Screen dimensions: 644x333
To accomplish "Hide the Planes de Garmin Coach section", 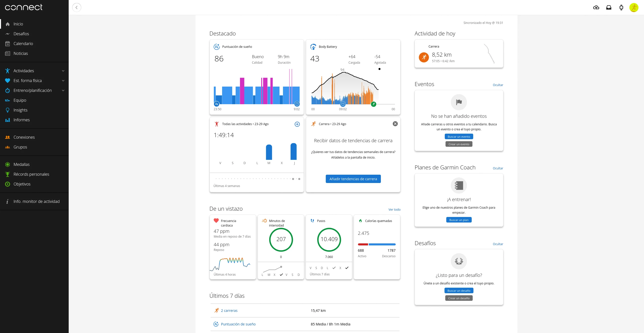I will click(x=498, y=168).
